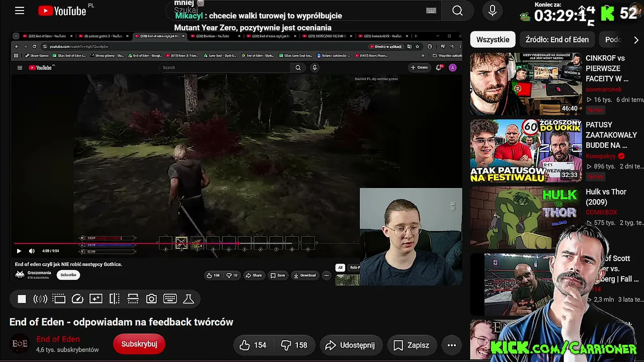The height and width of the screenshot is (362, 644).
Task: Switch to the '(320) Elarthion - YouTube' browser tab
Action: click(215, 36)
